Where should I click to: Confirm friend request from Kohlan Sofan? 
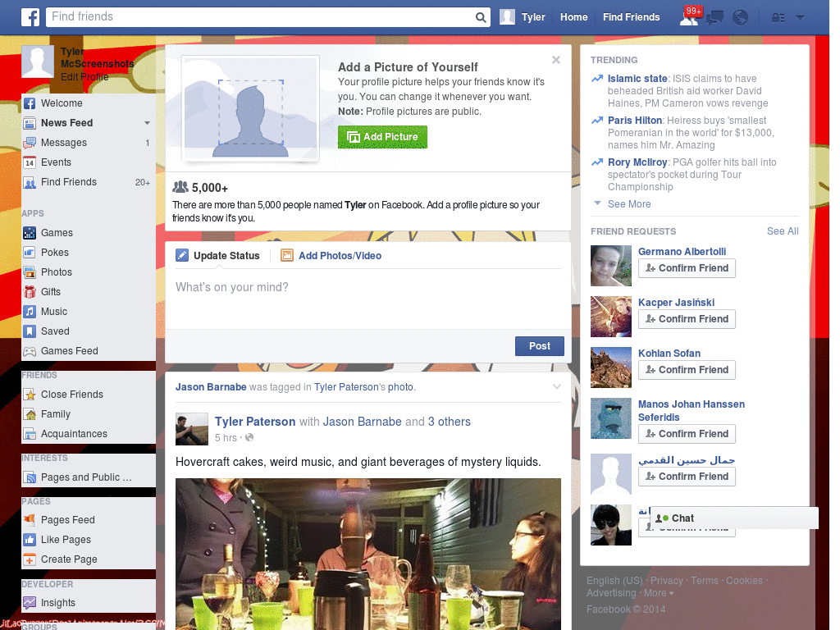click(x=687, y=370)
